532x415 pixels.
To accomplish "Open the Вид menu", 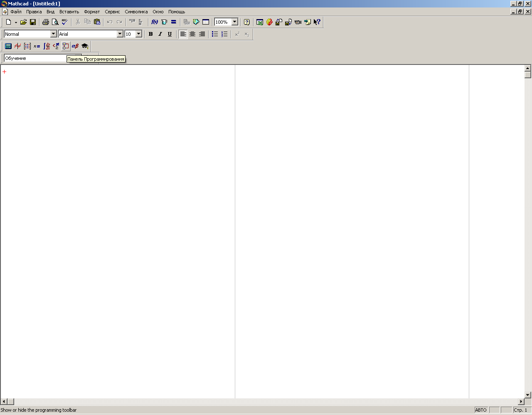I will point(50,12).
